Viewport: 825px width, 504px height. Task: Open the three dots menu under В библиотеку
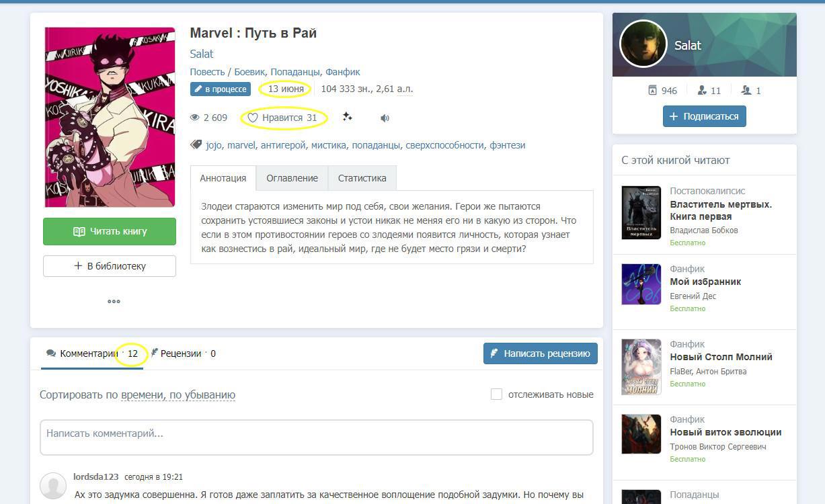(114, 301)
